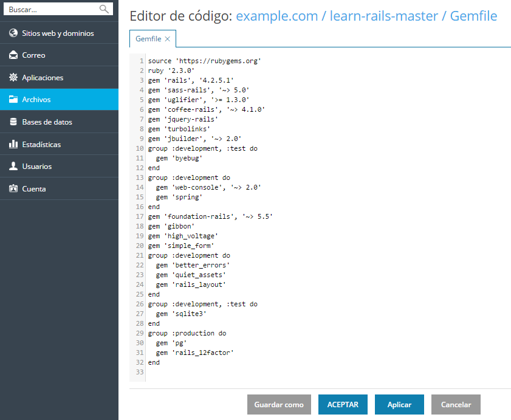The height and width of the screenshot is (420, 511).
Task: Open the Correo section
Action: point(59,55)
